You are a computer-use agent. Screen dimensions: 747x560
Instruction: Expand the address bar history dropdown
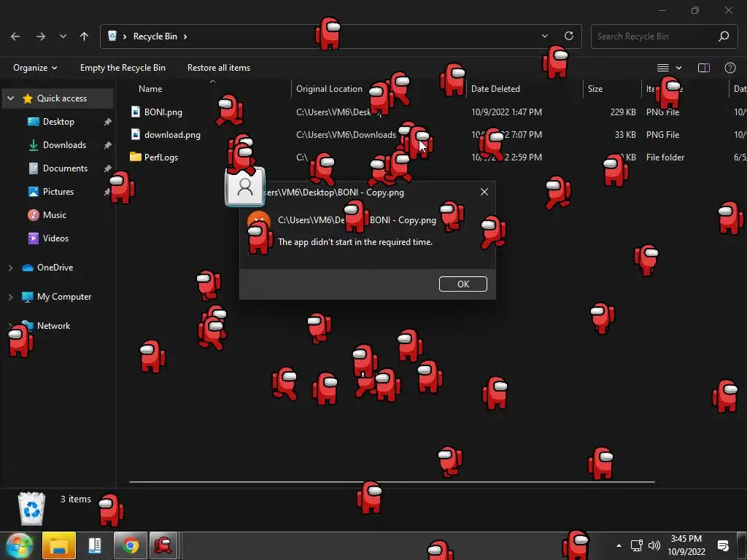point(545,36)
